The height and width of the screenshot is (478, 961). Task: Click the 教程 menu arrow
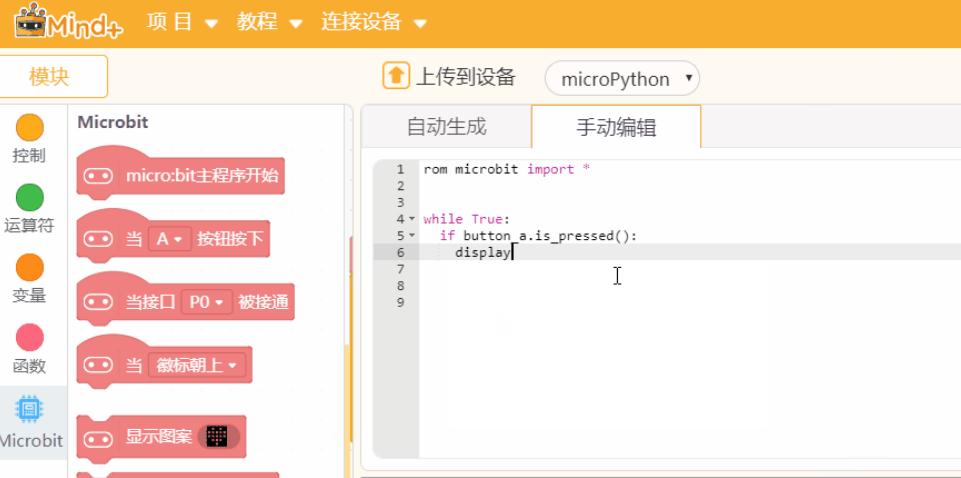(295, 24)
